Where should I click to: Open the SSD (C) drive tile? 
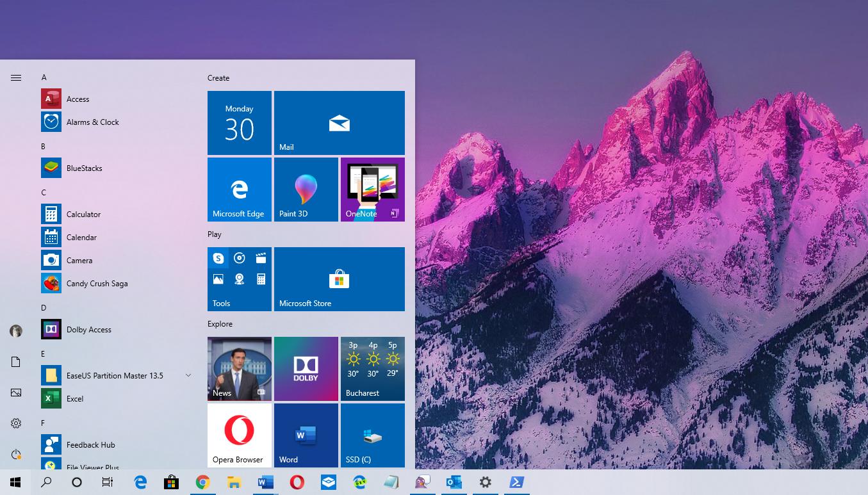(373, 435)
